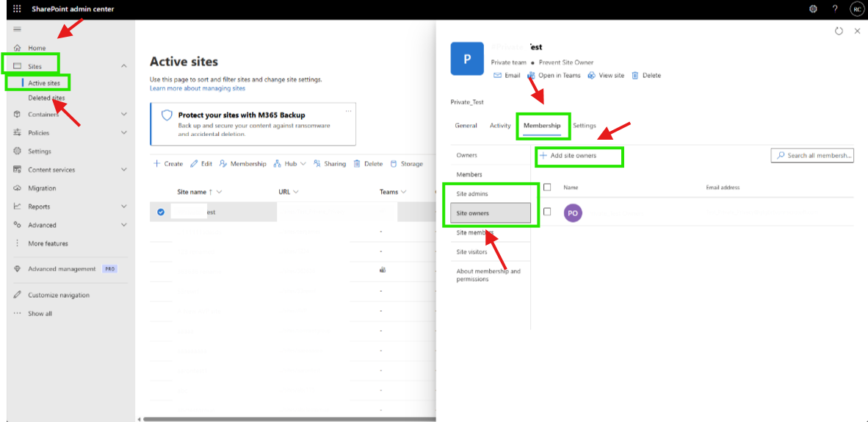Click the purple PO owner avatar

573,213
